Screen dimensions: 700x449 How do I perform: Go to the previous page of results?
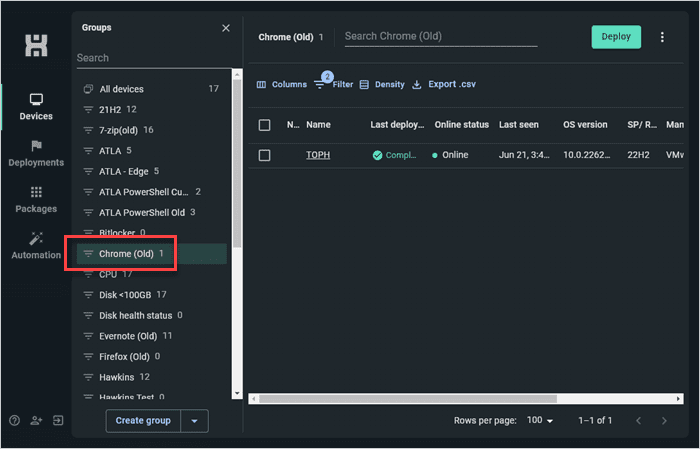point(638,420)
